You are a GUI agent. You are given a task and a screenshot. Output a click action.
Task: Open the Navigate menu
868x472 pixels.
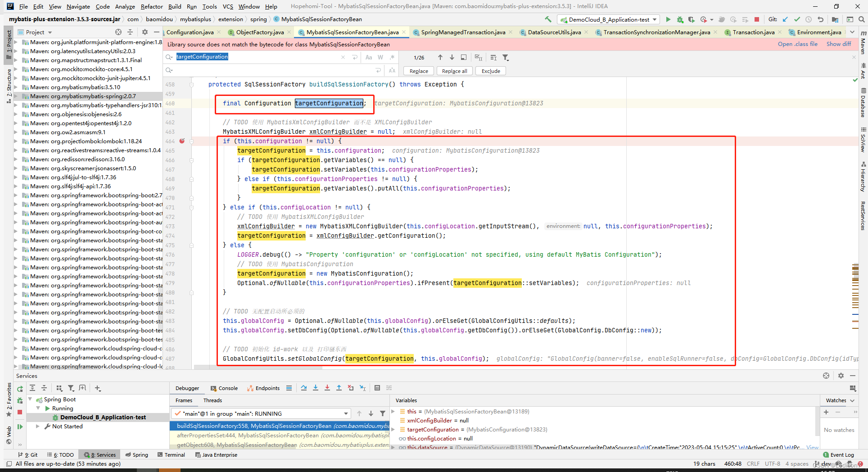[78, 6]
